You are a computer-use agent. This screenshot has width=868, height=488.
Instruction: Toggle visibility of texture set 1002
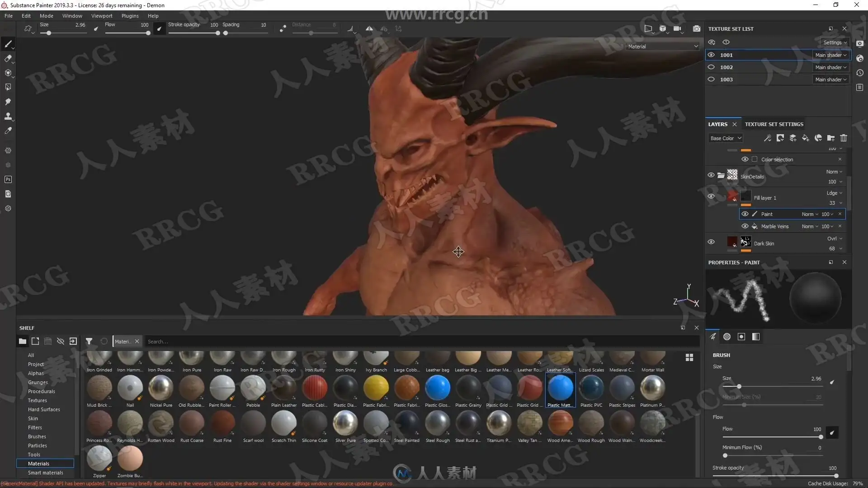click(x=711, y=67)
